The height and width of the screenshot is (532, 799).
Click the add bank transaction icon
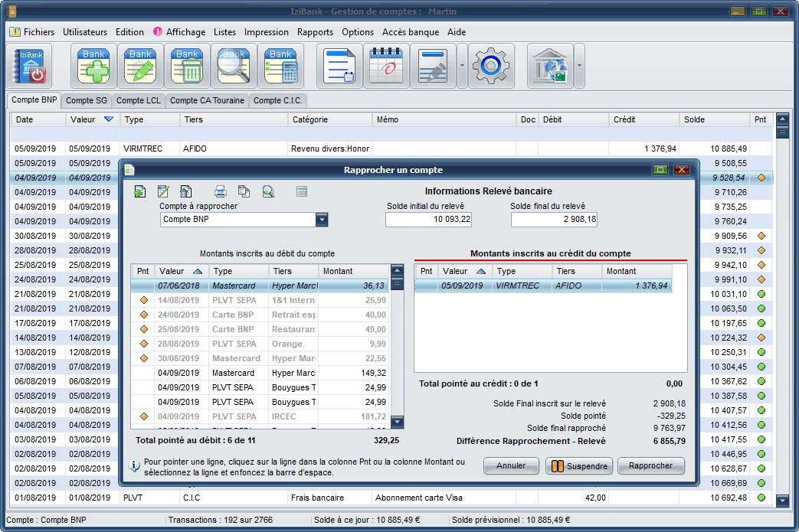[x=93, y=67]
